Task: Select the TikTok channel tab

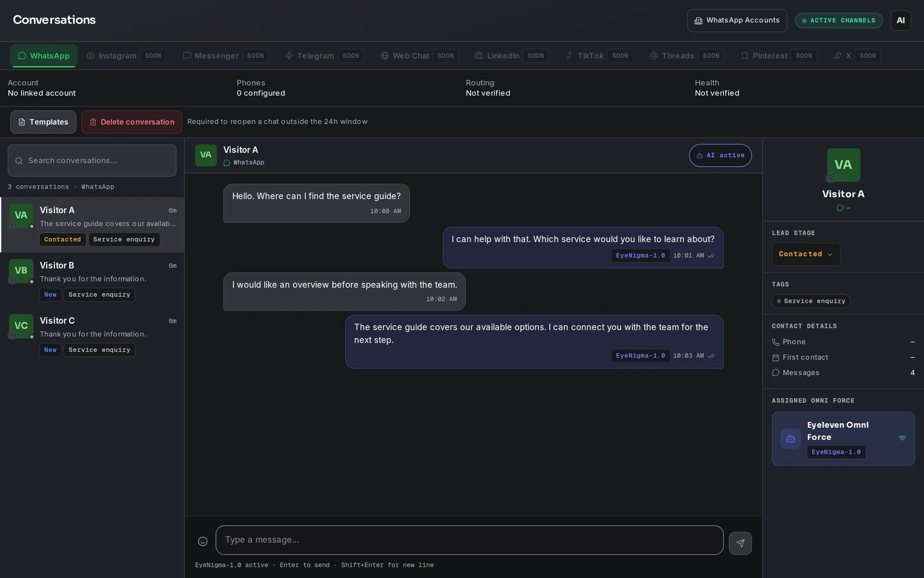Action: tap(599, 56)
